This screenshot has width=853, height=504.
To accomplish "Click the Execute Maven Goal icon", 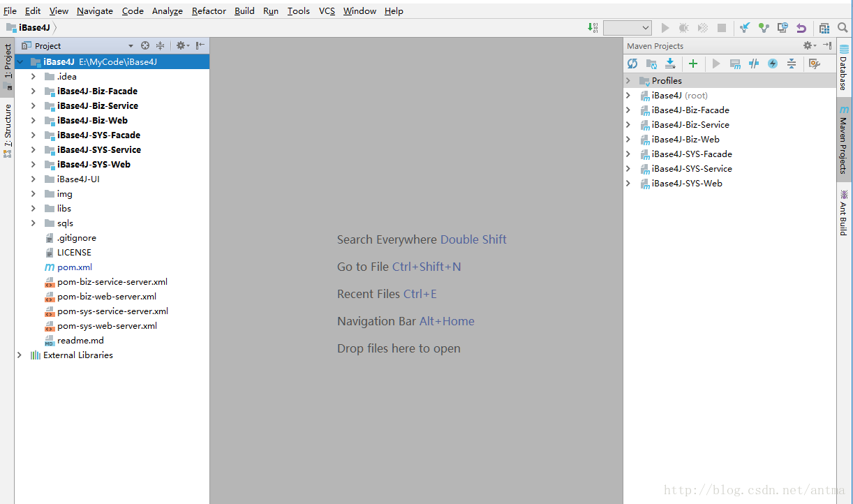I will click(735, 64).
